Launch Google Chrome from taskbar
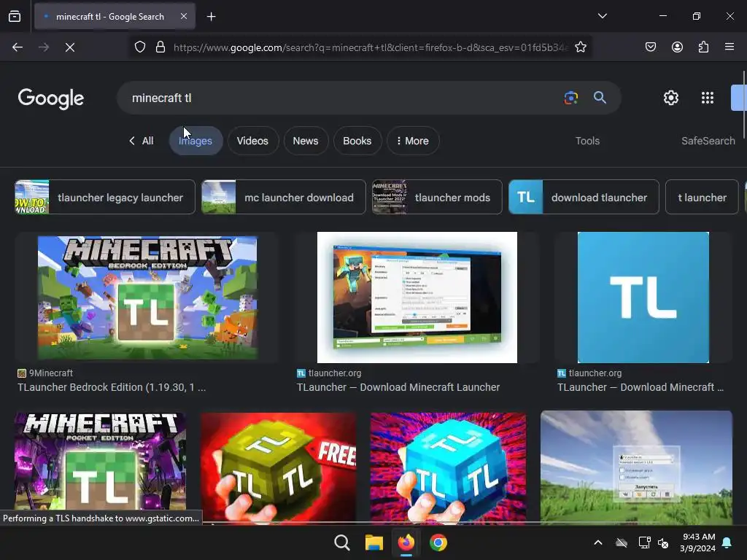Viewport: 747px width, 560px height. (x=438, y=542)
